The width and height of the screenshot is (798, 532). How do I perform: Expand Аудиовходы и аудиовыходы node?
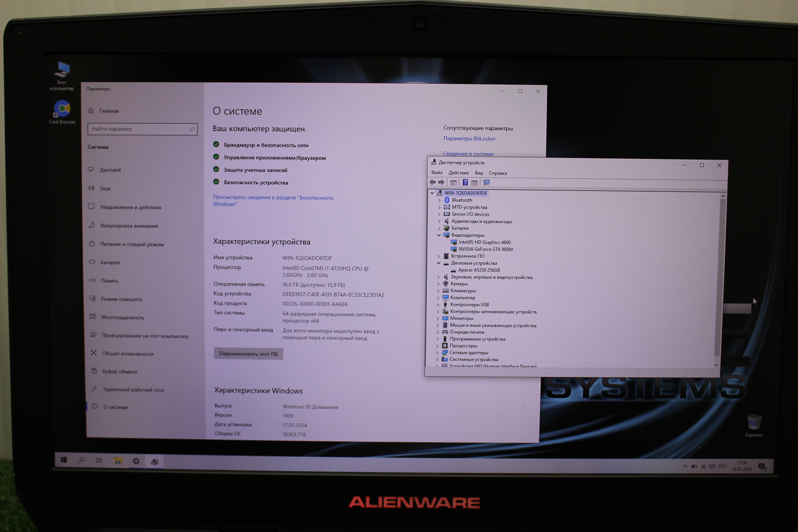pos(439,222)
